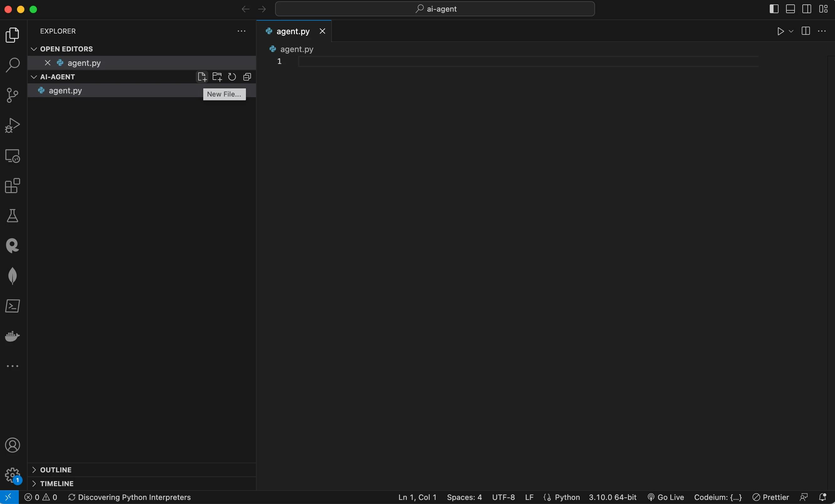Open the run button dropdown arrow
The height and width of the screenshot is (504, 835).
coord(791,31)
